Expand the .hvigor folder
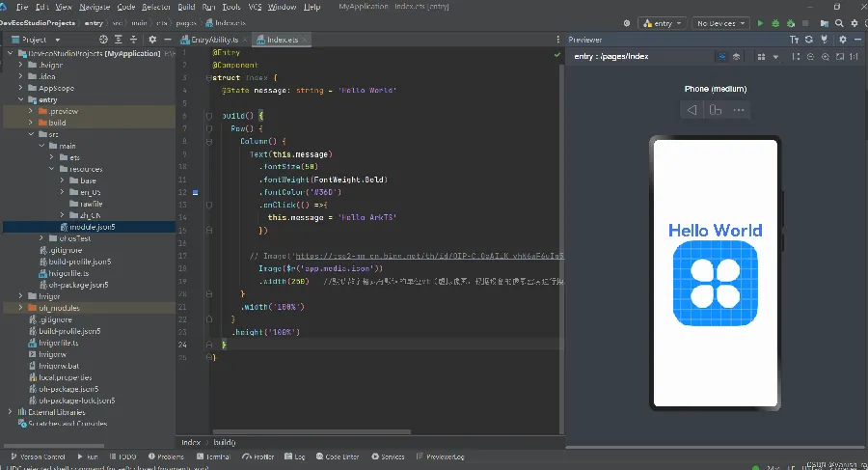This screenshot has height=470, width=868. pyautogui.click(x=21, y=65)
